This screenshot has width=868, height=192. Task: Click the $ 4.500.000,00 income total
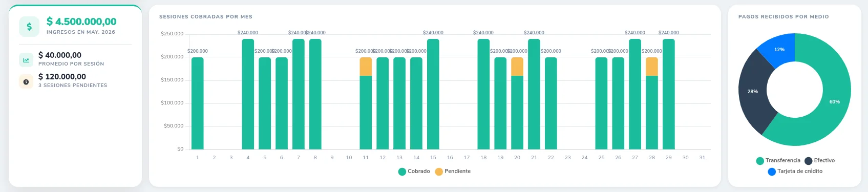tap(81, 22)
